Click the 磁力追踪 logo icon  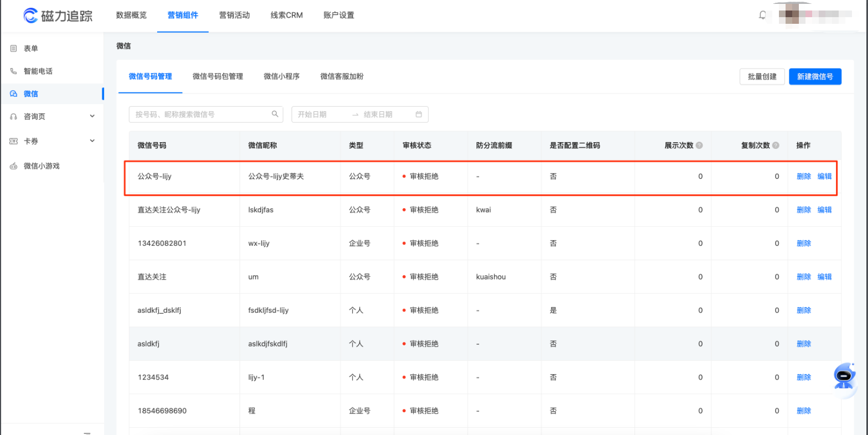pyautogui.click(x=30, y=15)
